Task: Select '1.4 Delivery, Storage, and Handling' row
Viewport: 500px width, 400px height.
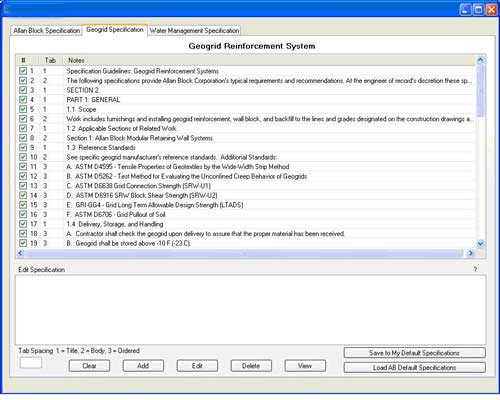Action: (115, 224)
